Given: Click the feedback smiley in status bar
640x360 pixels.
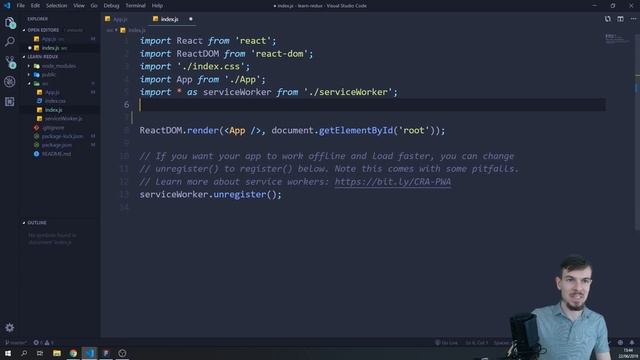Looking at the screenshot, I should coord(620,342).
